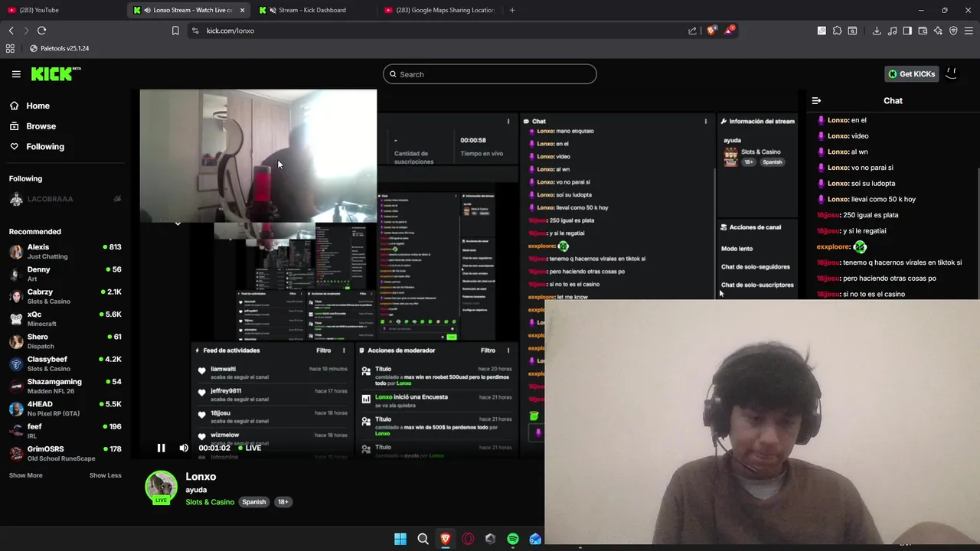This screenshot has width=980, height=551.
Task: Focus the Kick Search field
Action: coord(490,74)
